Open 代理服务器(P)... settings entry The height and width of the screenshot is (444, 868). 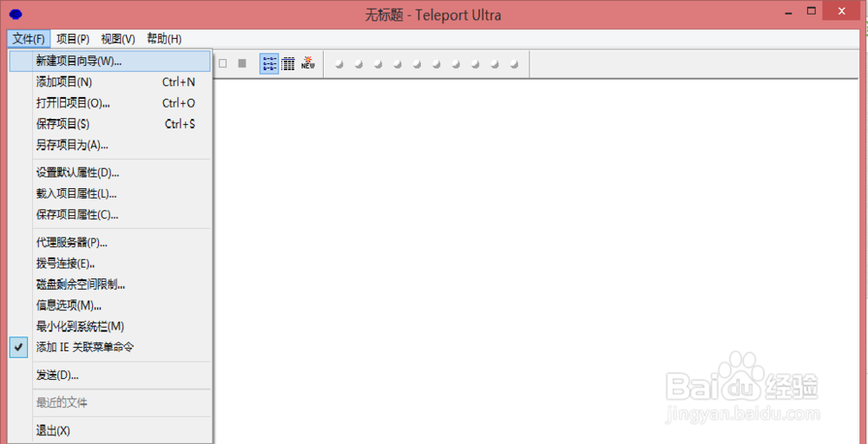[x=110, y=242]
